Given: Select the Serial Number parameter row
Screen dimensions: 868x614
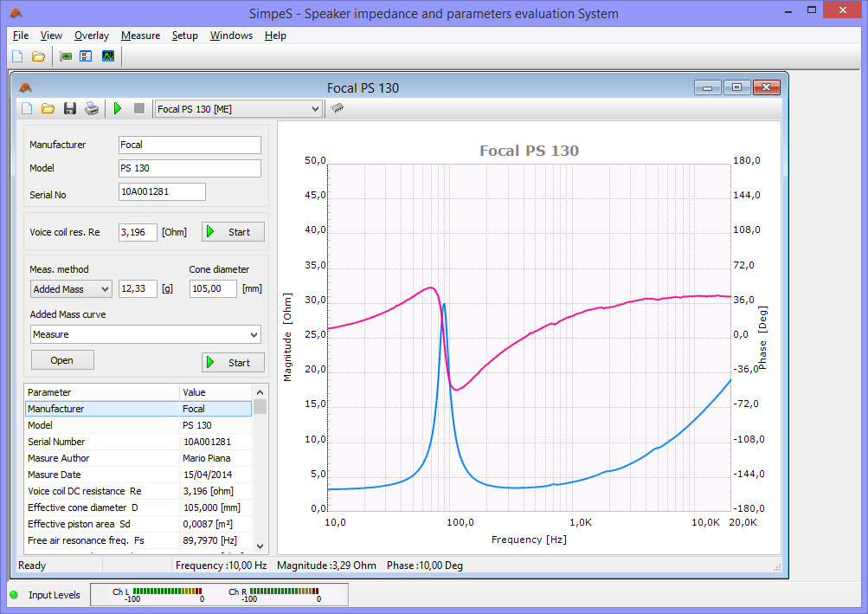Looking at the screenshot, I should (138, 442).
